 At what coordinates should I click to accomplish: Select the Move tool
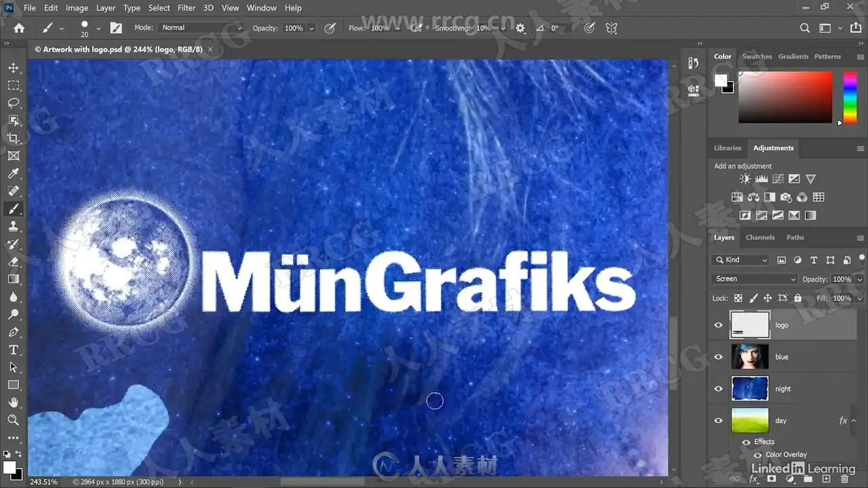point(14,68)
